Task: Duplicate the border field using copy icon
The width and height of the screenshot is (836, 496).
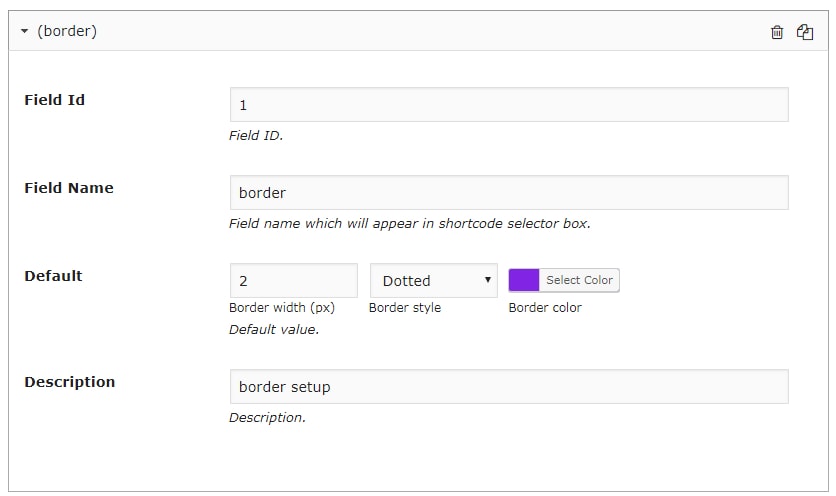Action: [x=805, y=32]
